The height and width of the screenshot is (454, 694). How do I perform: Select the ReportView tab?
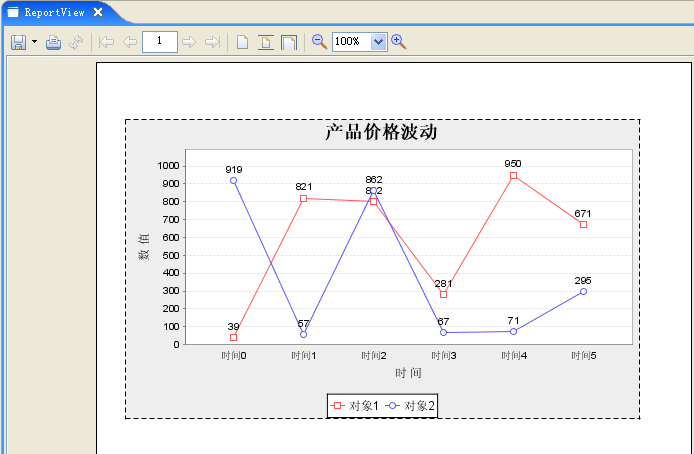coord(54,12)
